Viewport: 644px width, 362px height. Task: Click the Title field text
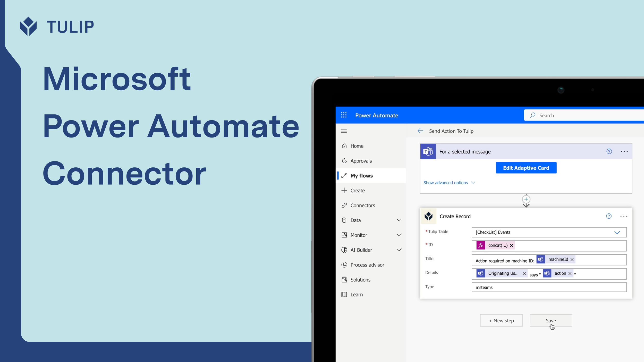505,261
